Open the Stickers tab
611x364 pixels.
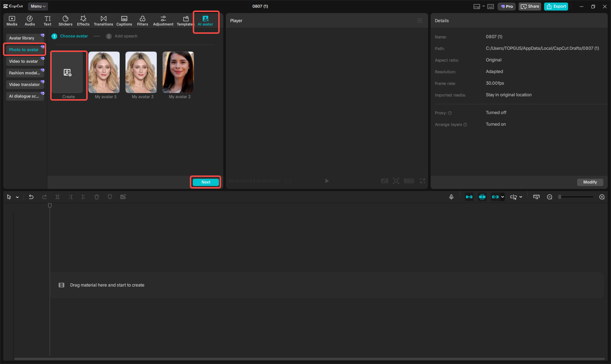point(65,21)
